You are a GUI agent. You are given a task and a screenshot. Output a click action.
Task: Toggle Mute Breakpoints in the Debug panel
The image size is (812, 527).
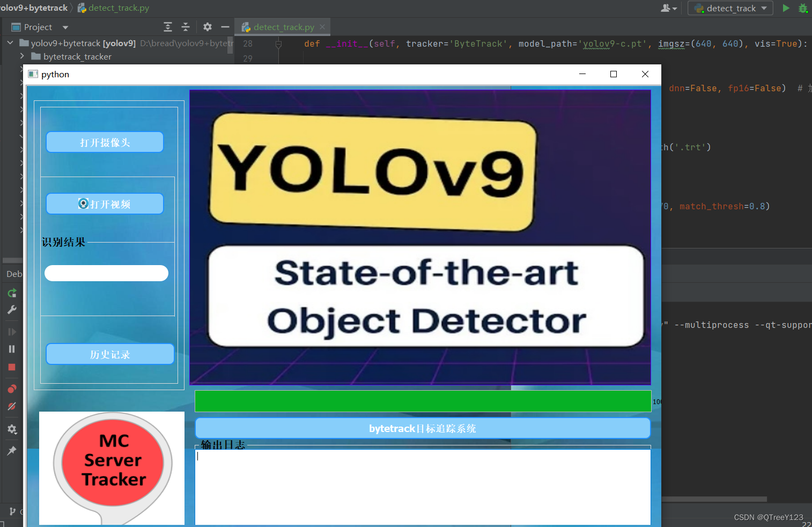(12, 406)
